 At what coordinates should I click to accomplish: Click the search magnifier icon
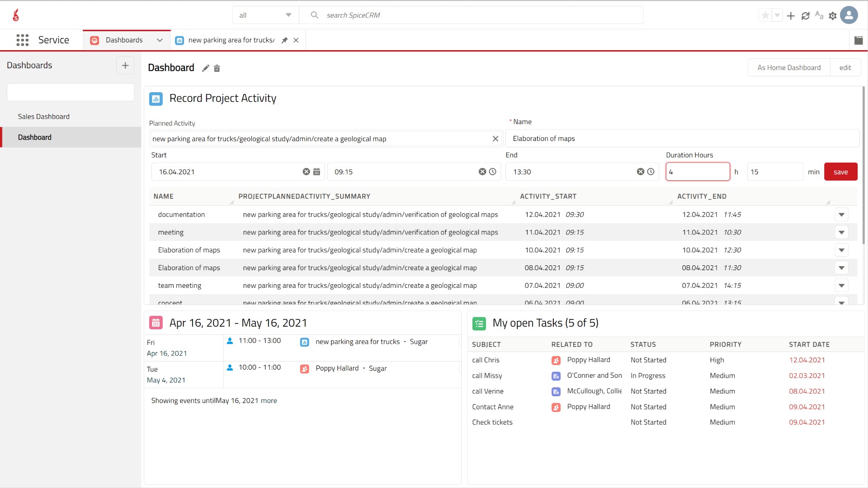(315, 15)
